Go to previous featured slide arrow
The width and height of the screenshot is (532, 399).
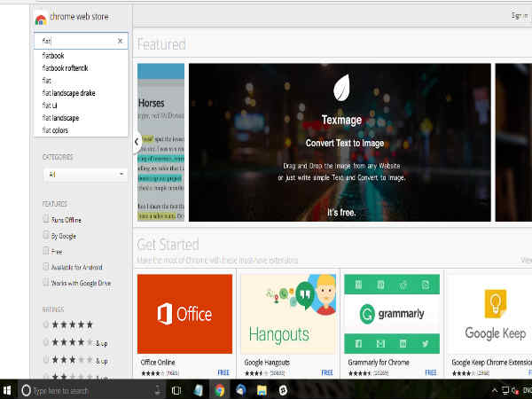[x=137, y=142]
